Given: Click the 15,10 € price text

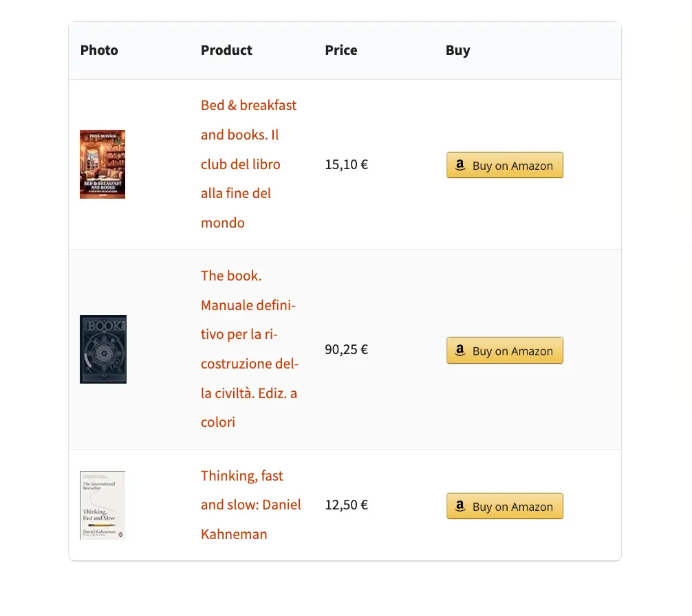Looking at the screenshot, I should [347, 164].
